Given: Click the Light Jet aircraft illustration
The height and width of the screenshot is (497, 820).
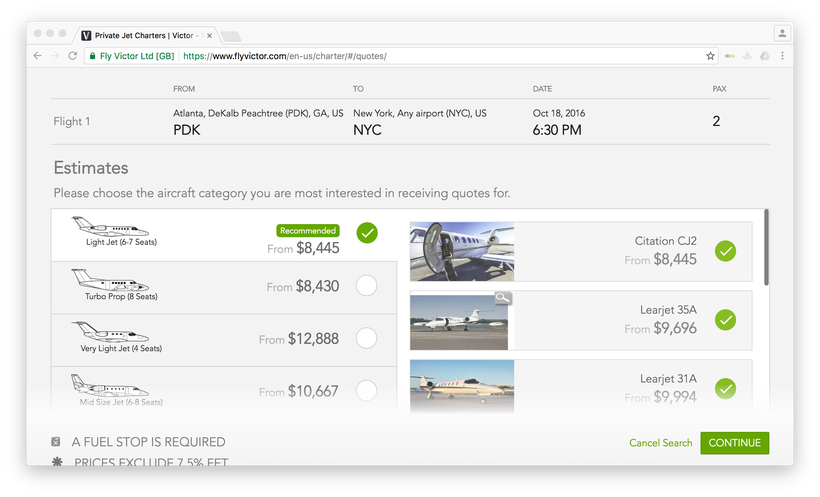Looking at the screenshot, I should pos(110,227).
